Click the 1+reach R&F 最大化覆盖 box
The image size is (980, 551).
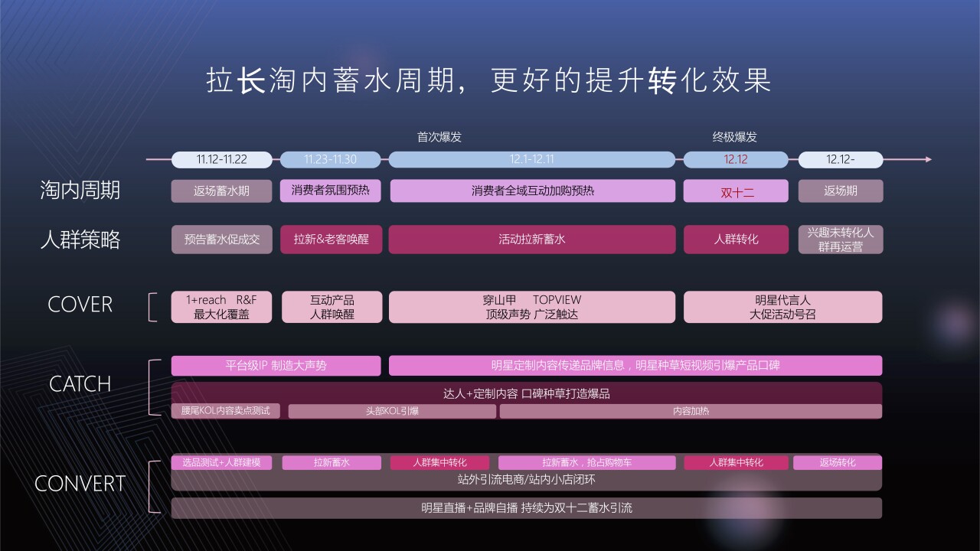coord(221,307)
